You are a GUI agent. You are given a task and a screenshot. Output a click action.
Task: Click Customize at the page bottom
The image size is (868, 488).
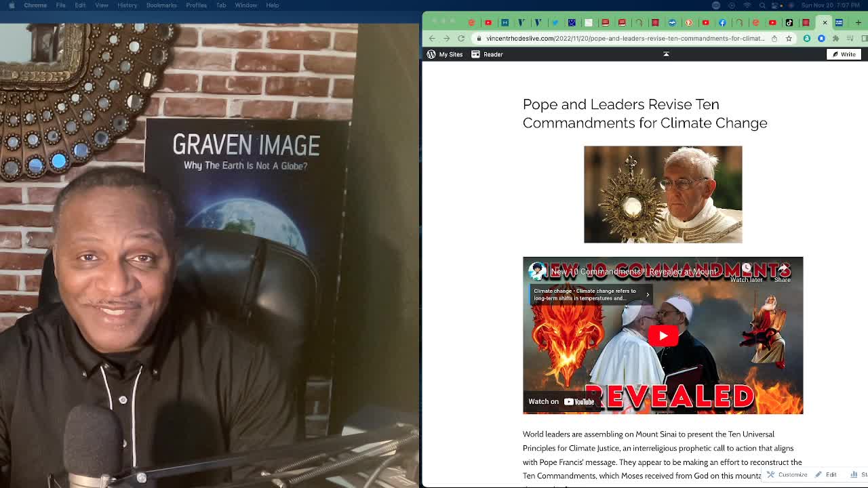[x=787, y=474]
